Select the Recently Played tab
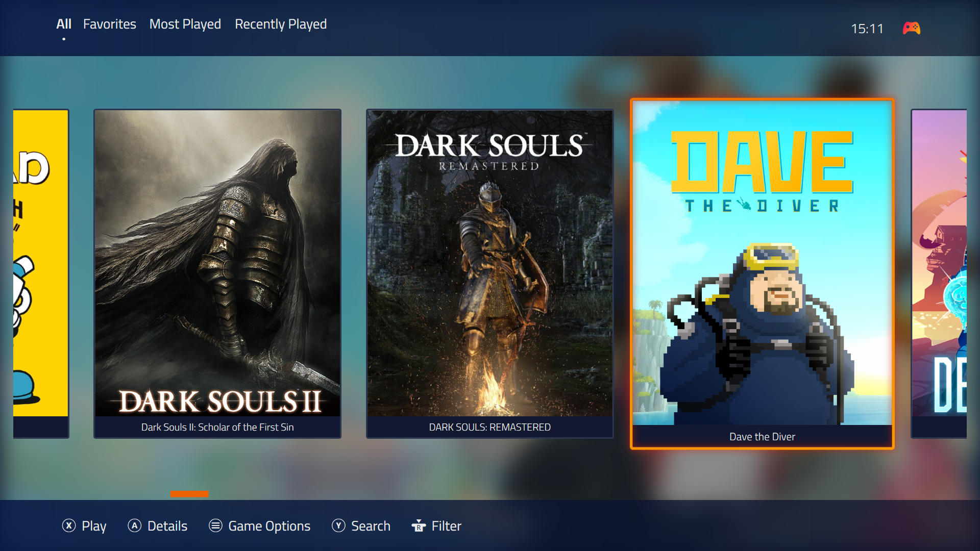This screenshot has width=980, height=551. coord(281,24)
